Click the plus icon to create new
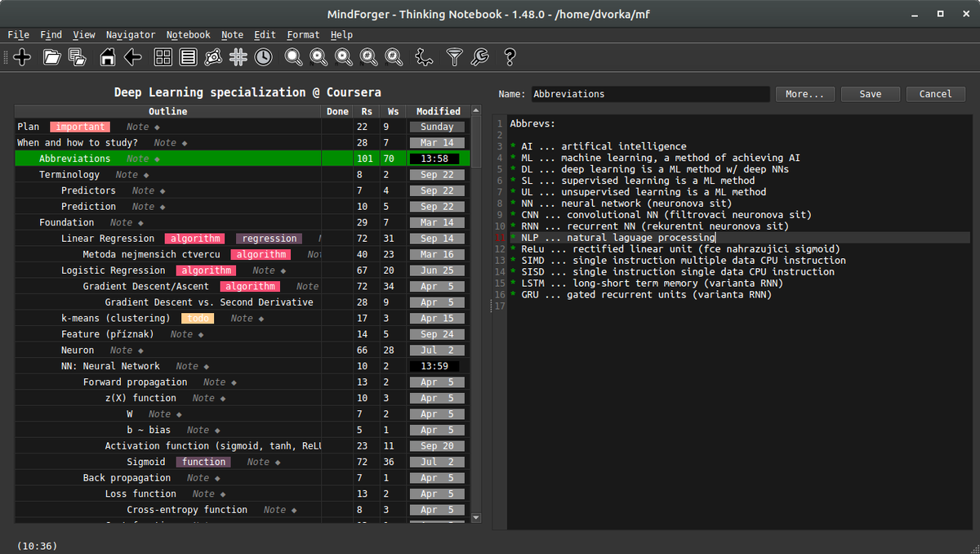This screenshot has width=980, height=554. (x=23, y=57)
